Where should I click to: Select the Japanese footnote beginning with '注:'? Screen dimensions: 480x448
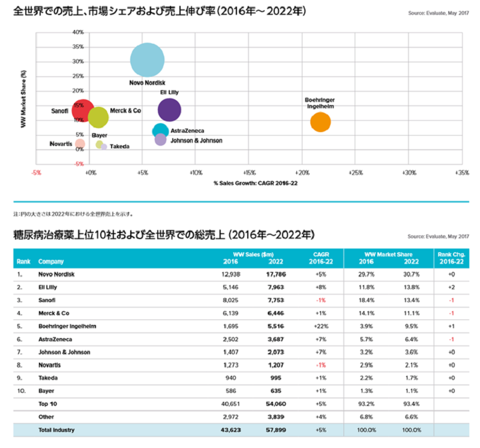(73, 214)
